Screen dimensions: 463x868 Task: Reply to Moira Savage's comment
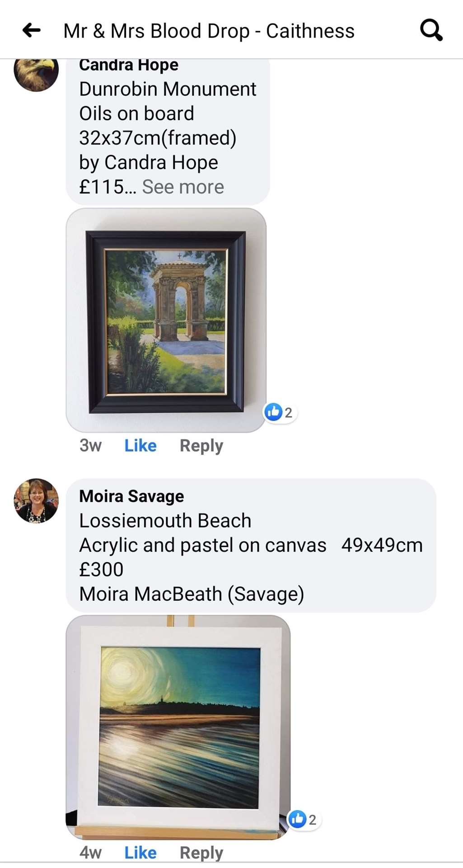point(201,853)
